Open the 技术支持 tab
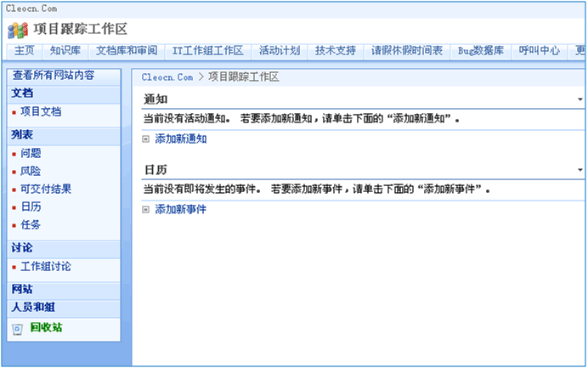 click(x=336, y=51)
